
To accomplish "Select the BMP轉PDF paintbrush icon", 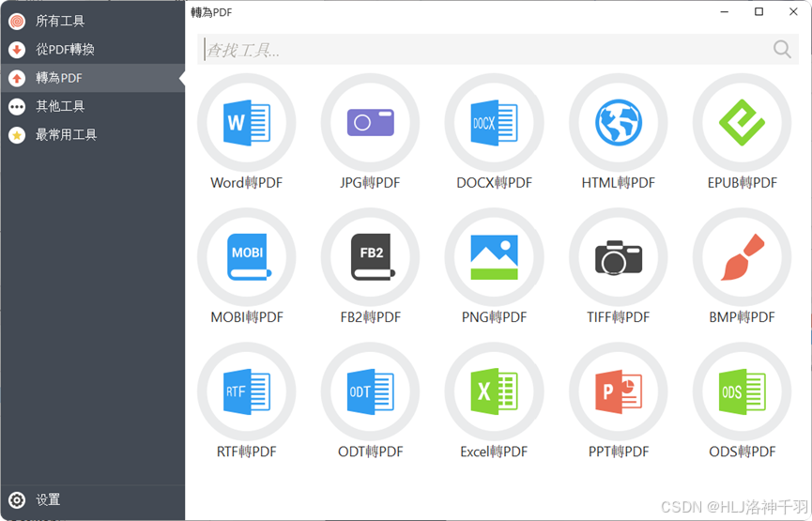I will click(743, 257).
